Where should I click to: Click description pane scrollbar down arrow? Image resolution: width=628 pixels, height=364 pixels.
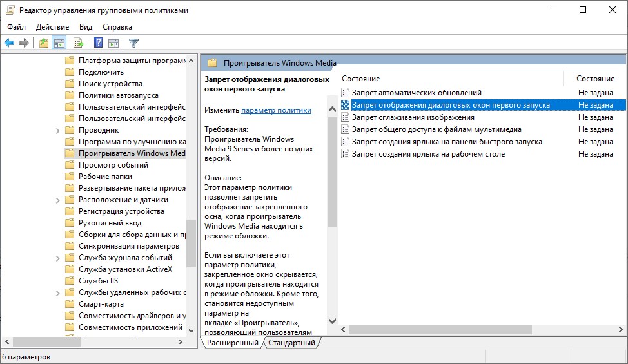(x=332, y=320)
